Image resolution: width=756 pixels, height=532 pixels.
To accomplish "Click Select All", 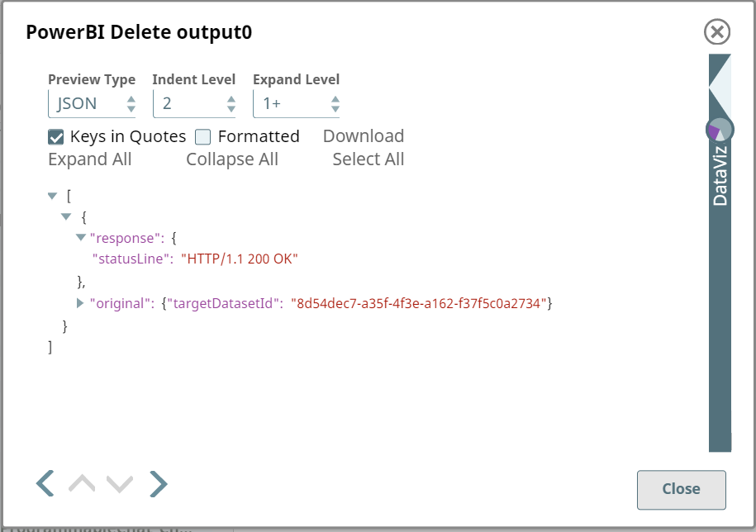I will pyautogui.click(x=368, y=159).
